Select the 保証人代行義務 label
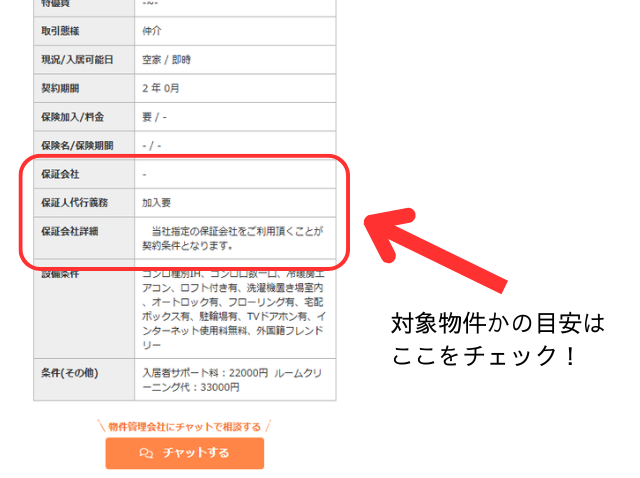This screenshot has height=478, width=640. 74,202
